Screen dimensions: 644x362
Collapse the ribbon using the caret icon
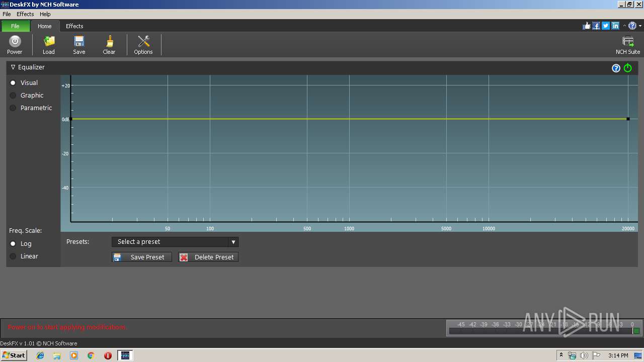(624, 26)
